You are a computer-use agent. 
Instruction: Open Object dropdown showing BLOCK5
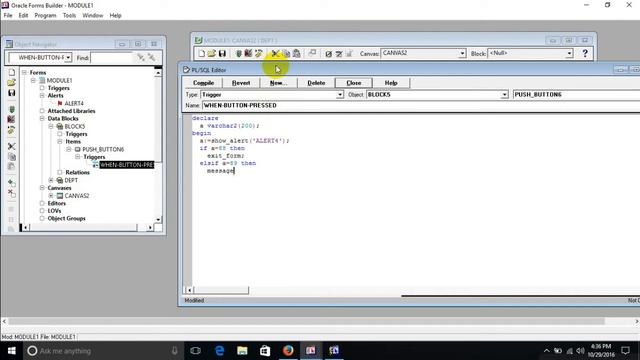coord(504,95)
